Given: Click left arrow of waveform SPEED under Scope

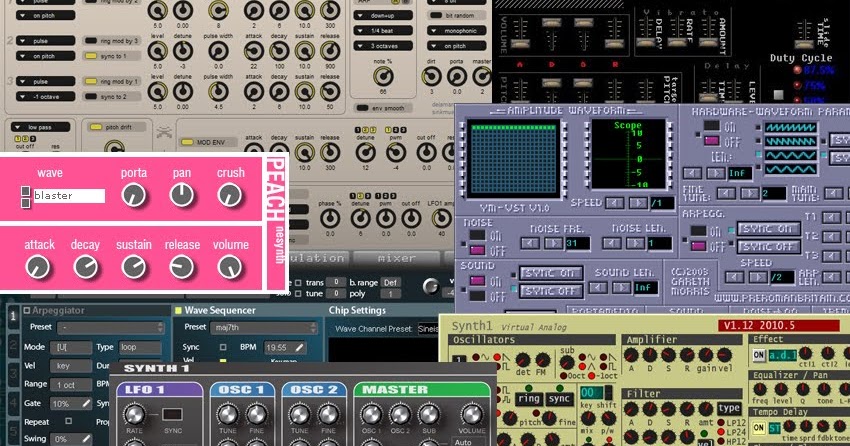Looking at the screenshot, I should [x=614, y=203].
